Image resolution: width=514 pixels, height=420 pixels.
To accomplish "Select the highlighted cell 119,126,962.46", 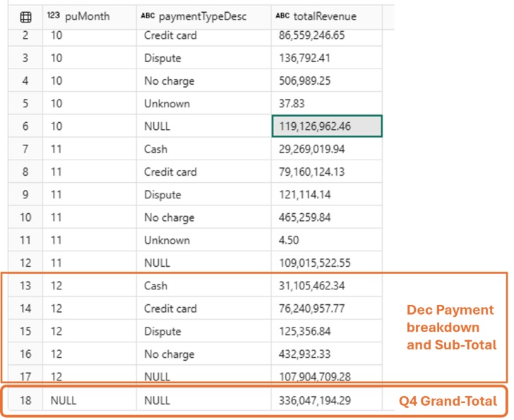I will 327,126.
